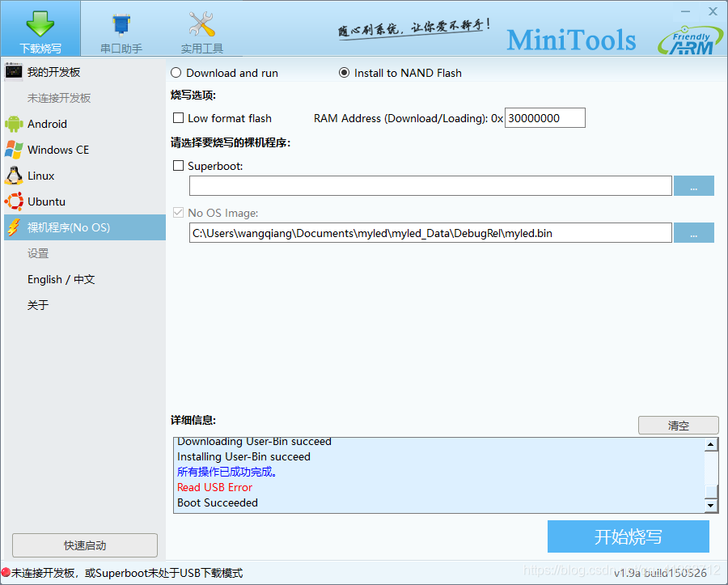Browse for Superboot file
The height and width of the screenshot is (585, 728).
pyautogui.click(x=694, y=186)
